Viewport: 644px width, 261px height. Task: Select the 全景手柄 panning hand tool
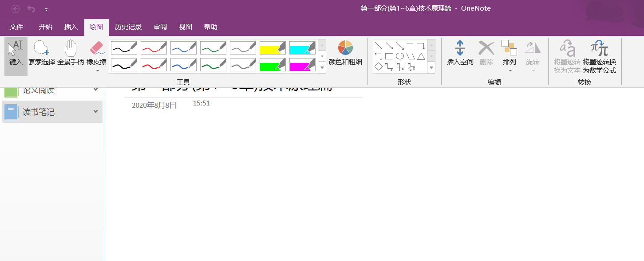70,53
